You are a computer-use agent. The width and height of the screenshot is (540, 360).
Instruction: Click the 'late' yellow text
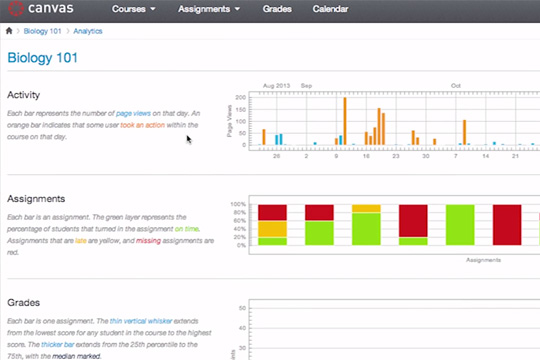click(x=81, y=240)
